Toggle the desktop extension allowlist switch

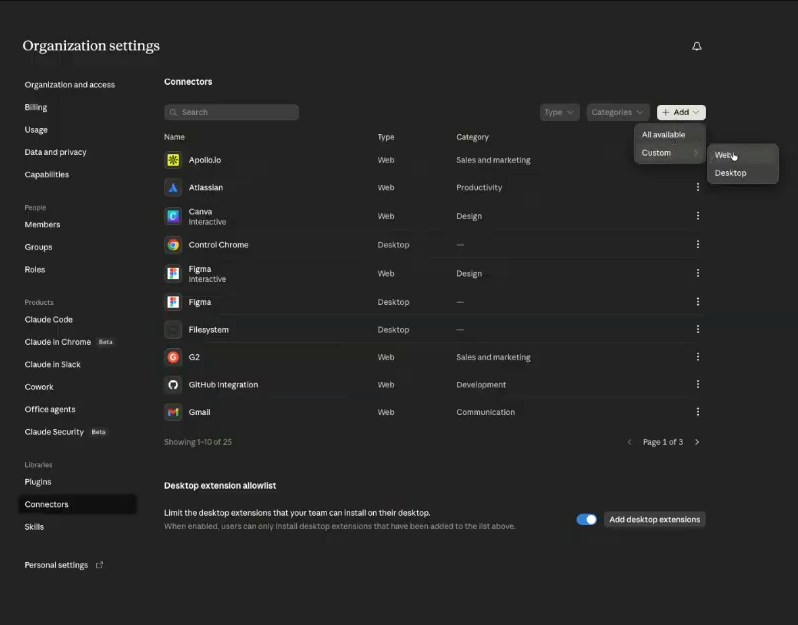(x=586, y=520)
